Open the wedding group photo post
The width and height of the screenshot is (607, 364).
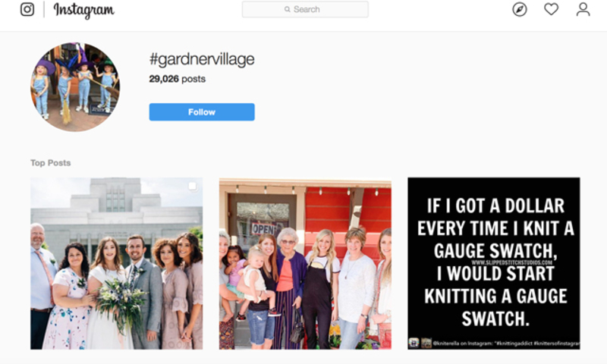(x=117, y=263)
